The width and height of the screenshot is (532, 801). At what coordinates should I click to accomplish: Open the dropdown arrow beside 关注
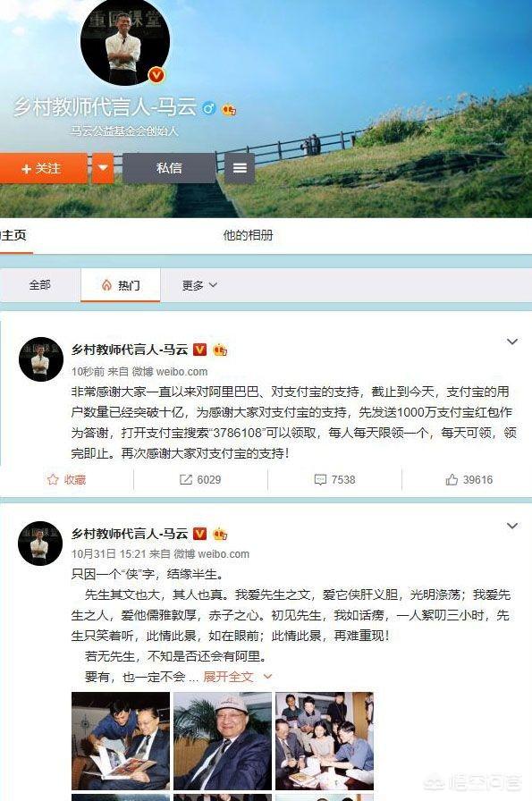[x=103, y=168]
